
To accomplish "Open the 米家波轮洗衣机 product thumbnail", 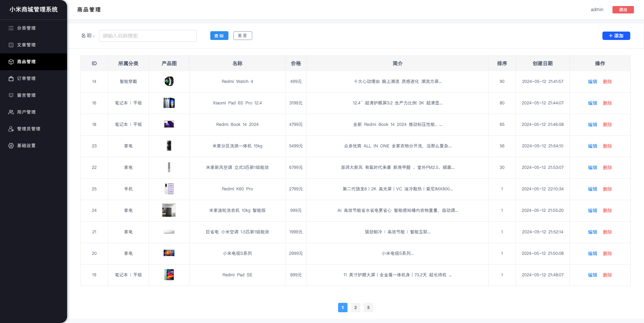I will (169, 210).
